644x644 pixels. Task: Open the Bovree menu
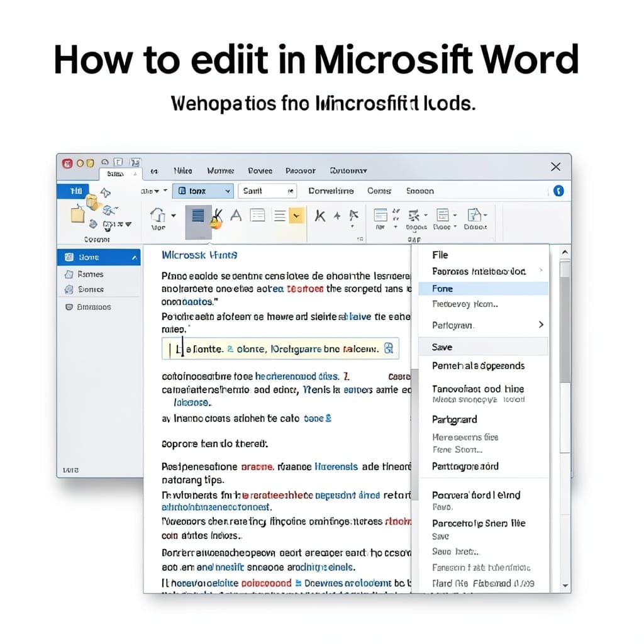[260, 170]
